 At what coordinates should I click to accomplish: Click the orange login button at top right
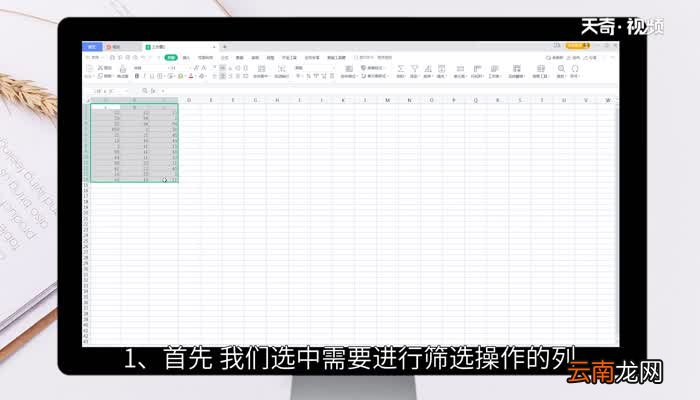click(x=578, y=46)
